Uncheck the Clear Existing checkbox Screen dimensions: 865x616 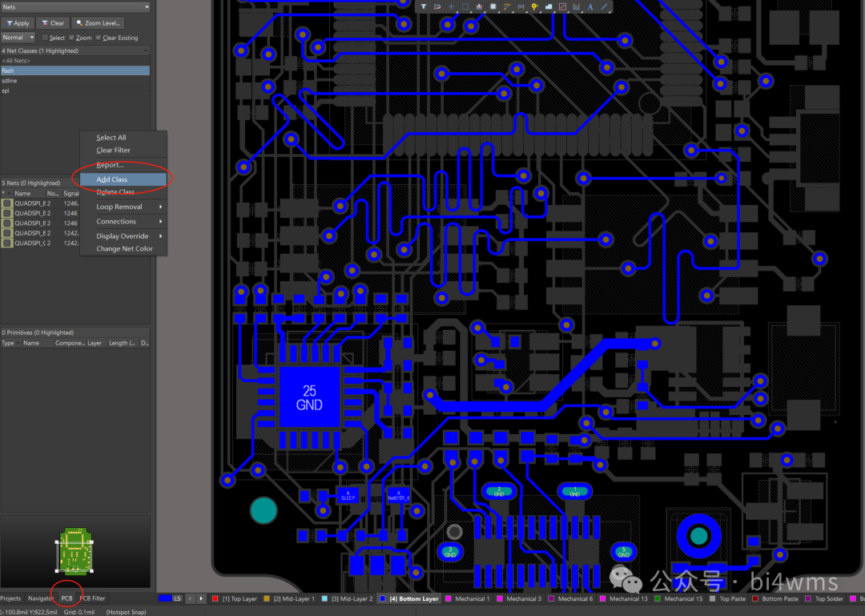pos(99,38)
